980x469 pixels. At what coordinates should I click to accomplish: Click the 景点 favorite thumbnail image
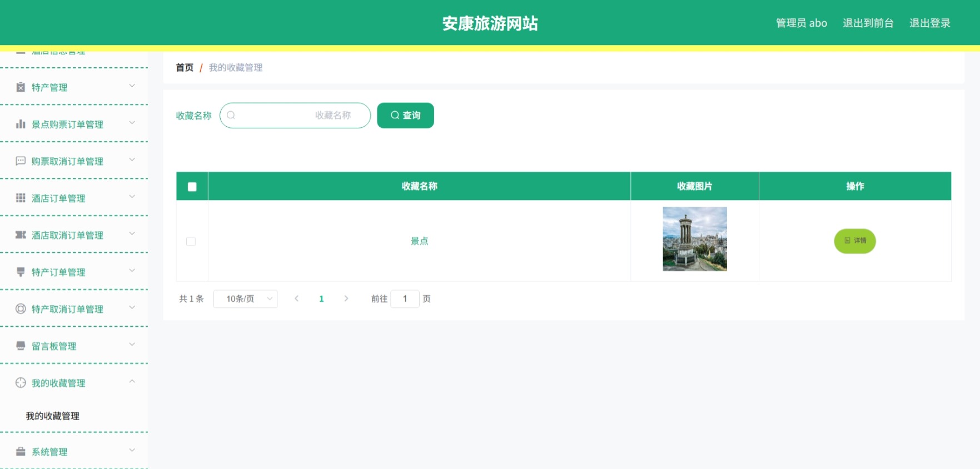click(x=695, y=239)
